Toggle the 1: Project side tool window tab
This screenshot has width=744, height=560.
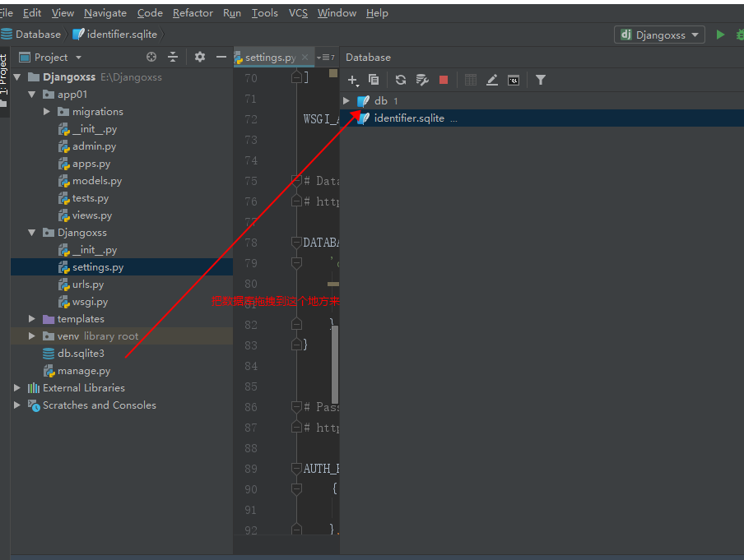click(4, 76)
